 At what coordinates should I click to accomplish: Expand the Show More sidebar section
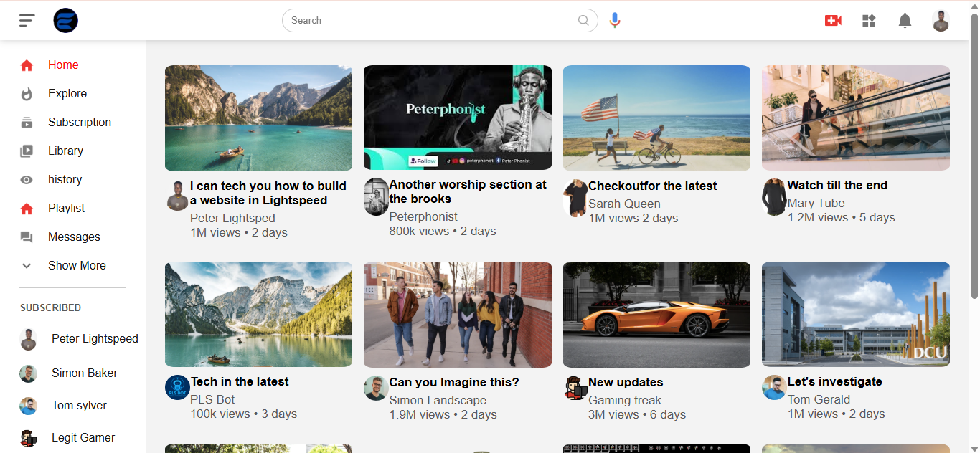tap(76, 265)
